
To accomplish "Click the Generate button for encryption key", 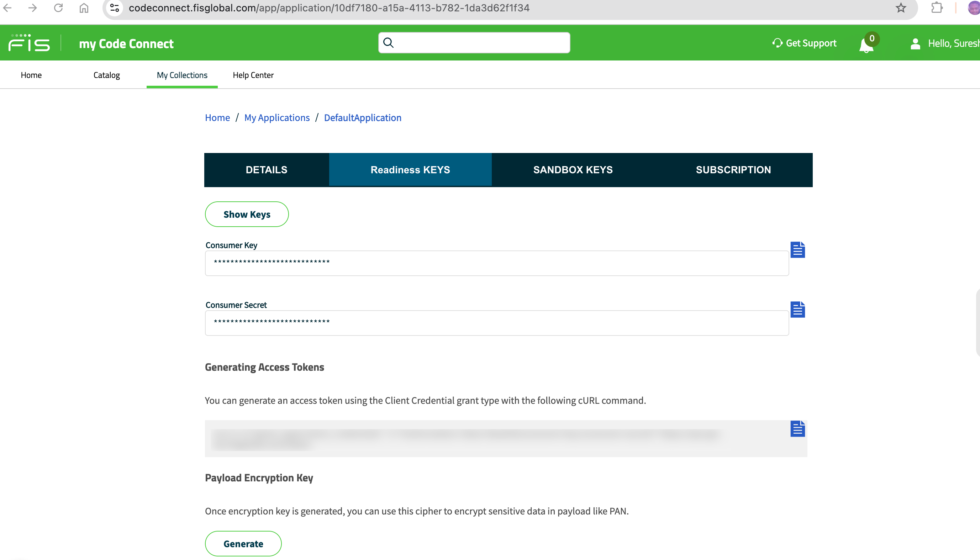I will click(x=243, y=544).
